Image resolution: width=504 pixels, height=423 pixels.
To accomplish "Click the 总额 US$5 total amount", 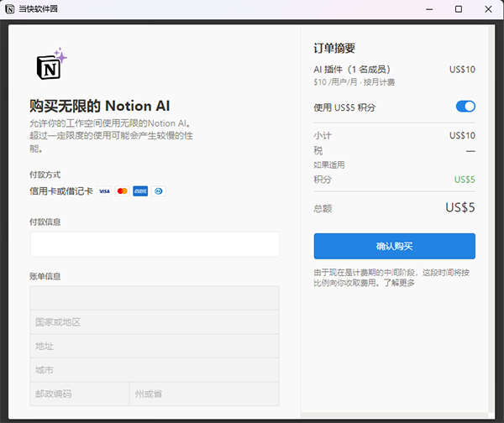I will 460,207.
